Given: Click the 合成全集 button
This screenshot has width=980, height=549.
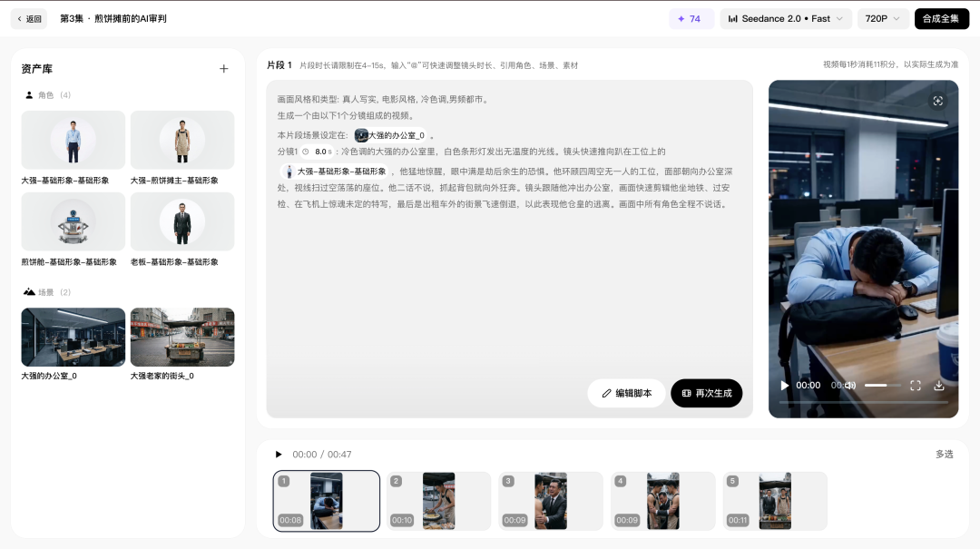Looking at the screenshot, I should click(941, 18).
